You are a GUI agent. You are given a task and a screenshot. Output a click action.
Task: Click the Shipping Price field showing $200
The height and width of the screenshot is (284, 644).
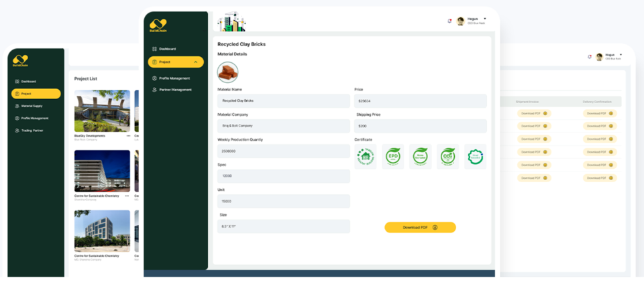(421, 126)
